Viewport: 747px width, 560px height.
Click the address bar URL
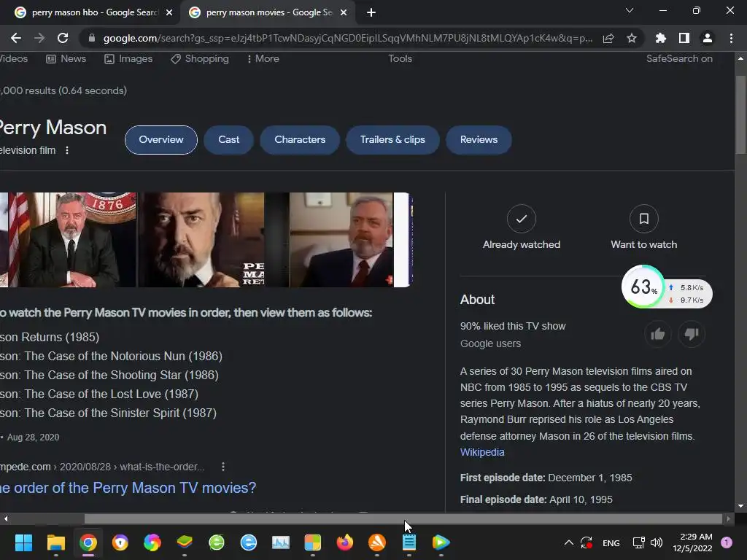click(348, 38)
